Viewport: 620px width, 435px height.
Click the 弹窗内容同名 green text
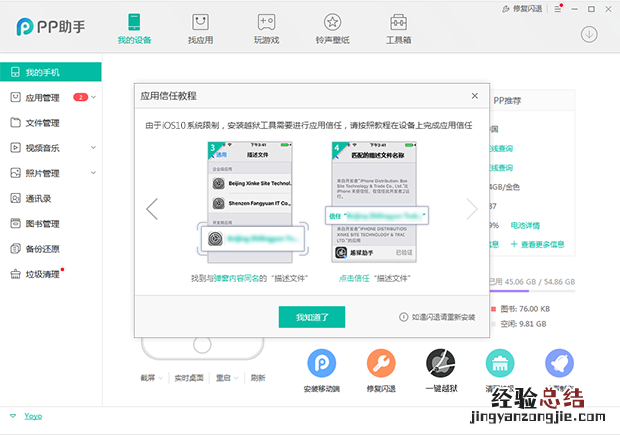coord(236,278)
